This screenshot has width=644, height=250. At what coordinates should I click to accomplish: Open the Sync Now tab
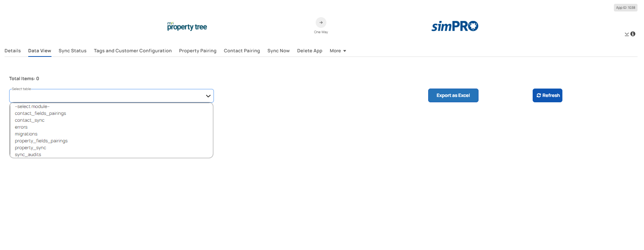[278, 51]
